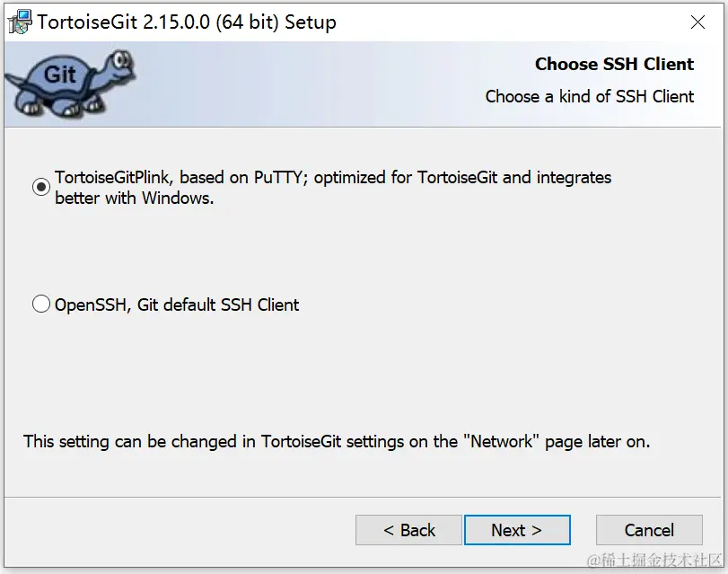
Task: Click the TortoiseGit 2.15.0.0 Setup title text
Action: pyautogui.click(x=187, y=22)
